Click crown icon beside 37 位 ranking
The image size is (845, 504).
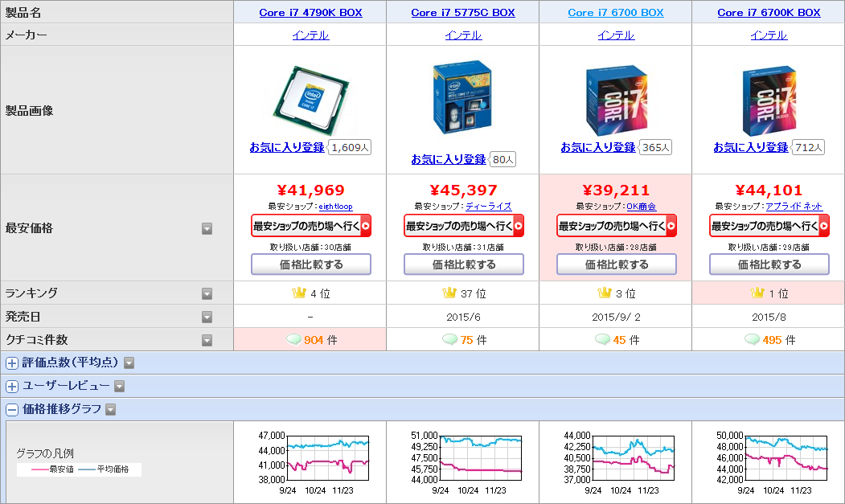449,293
